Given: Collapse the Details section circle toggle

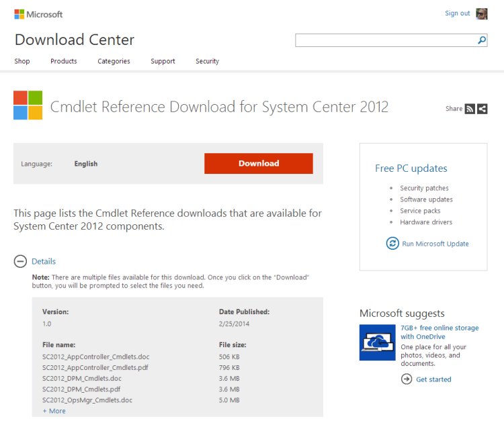Looking at the screenshot, I should [x=20, y=261].
